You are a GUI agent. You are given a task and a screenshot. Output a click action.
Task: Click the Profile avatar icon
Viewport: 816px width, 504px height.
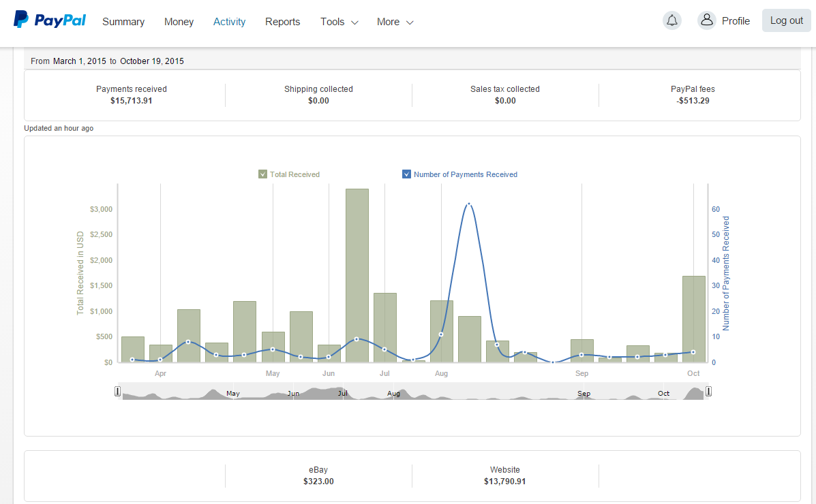coord(707,21)
